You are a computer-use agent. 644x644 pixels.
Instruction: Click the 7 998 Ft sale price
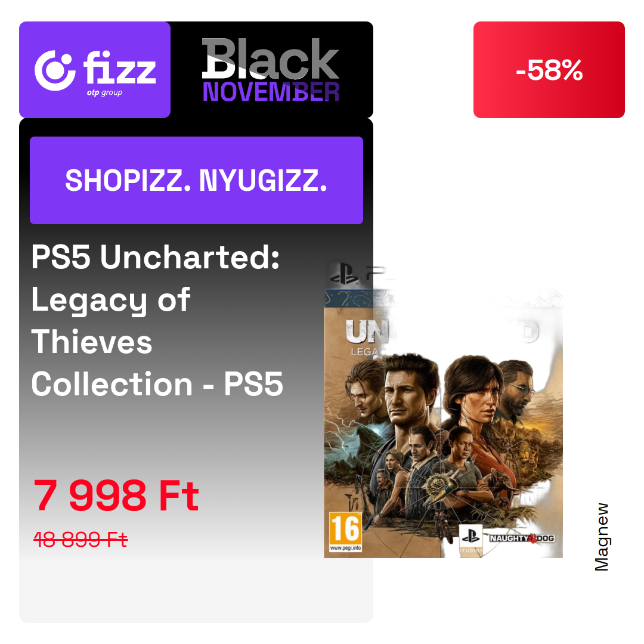click(116, 496)
